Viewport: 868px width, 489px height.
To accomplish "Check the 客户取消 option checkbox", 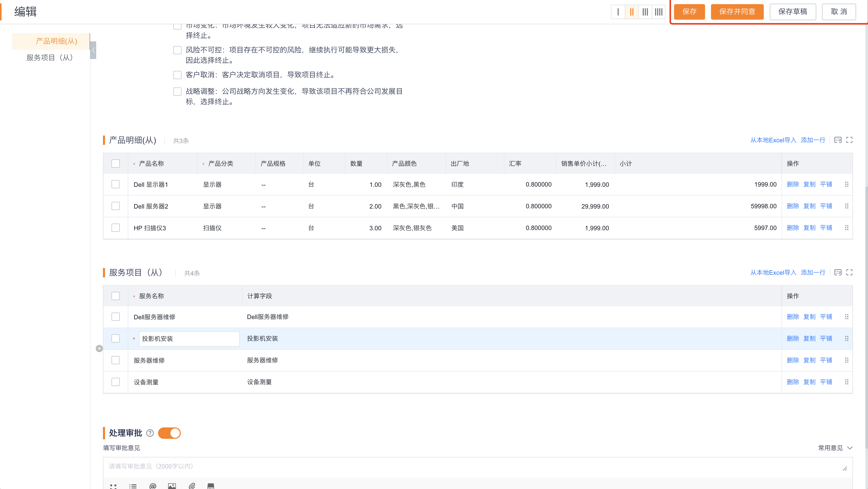I will point(177,75).
